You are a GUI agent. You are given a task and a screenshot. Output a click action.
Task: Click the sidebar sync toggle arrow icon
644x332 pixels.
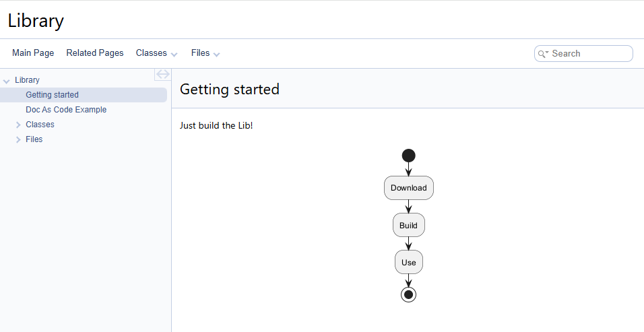tap(162, 74)
